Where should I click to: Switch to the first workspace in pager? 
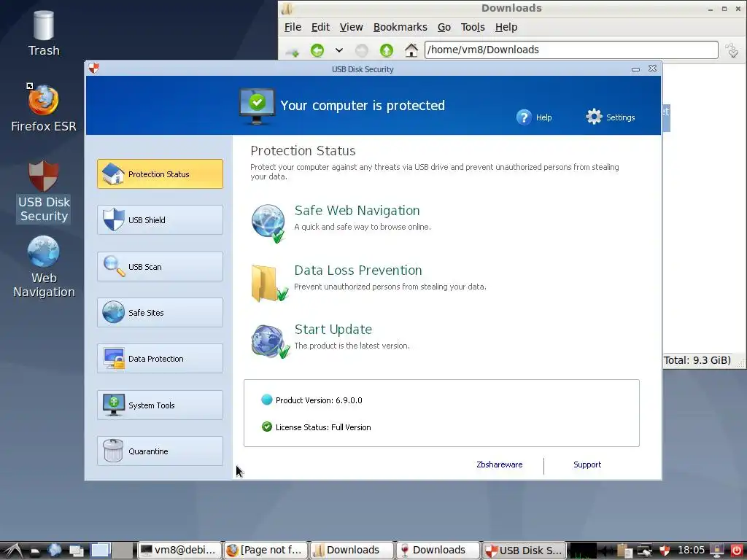tap(101, 551)
